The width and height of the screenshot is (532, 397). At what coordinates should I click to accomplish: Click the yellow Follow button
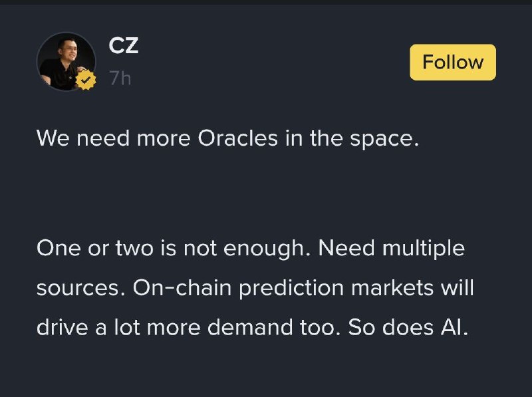(x=452, y=63)
